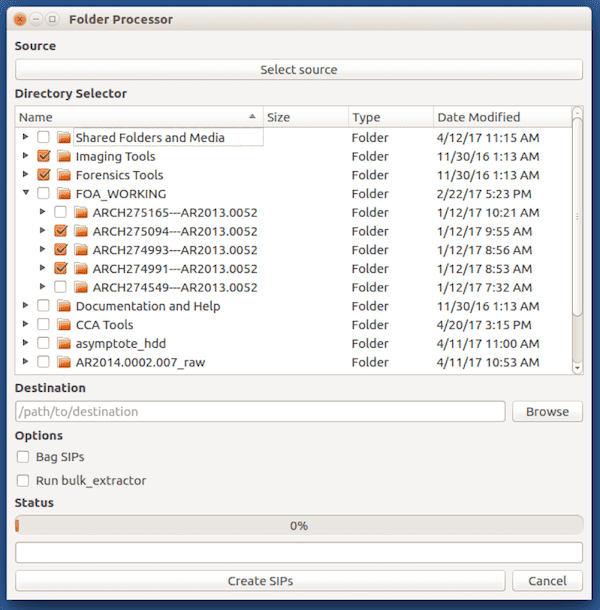This screenshot has height=610, width=600.
Task: Click the asymptote_hdd folder icon
Action: coord(64,344)
